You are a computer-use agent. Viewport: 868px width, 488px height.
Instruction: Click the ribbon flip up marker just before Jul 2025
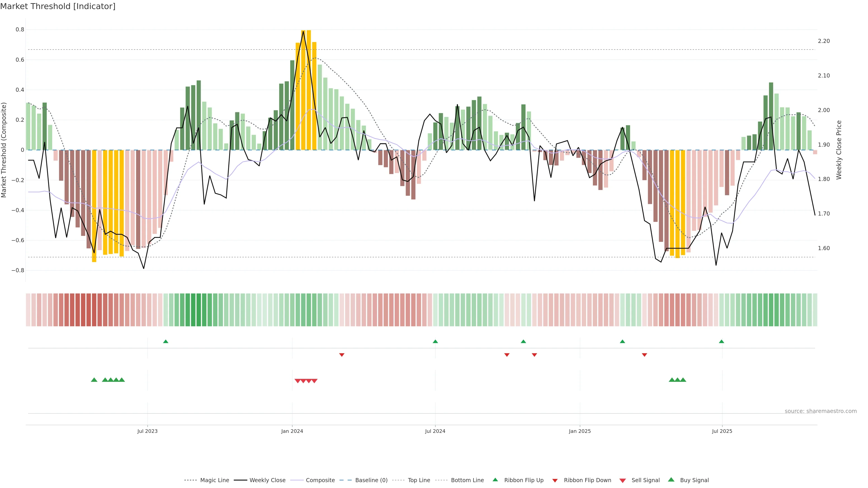pos(722,342)
